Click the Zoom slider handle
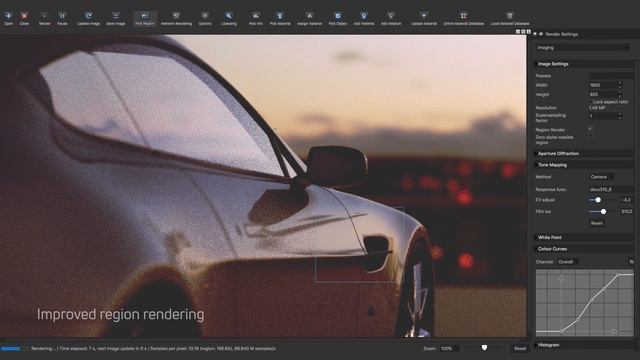 pyautogui.click(x=484, y=348)
